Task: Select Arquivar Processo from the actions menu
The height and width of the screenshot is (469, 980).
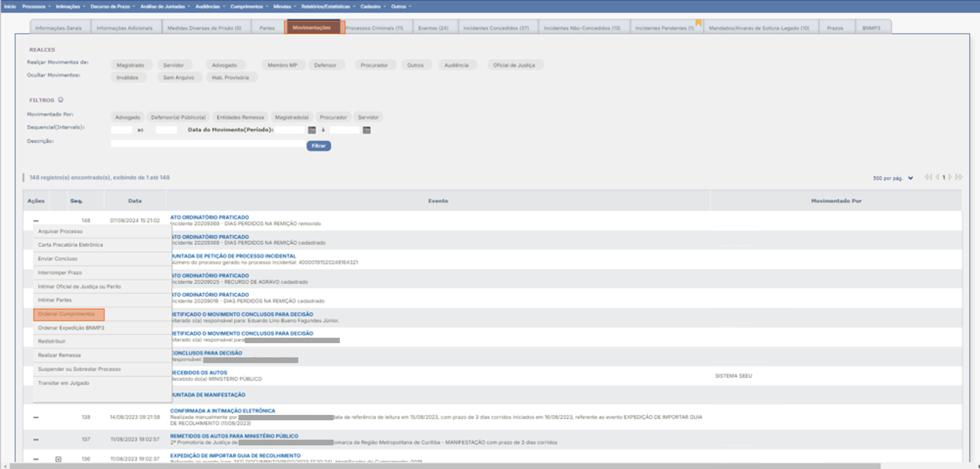Action: pos(102,231)
